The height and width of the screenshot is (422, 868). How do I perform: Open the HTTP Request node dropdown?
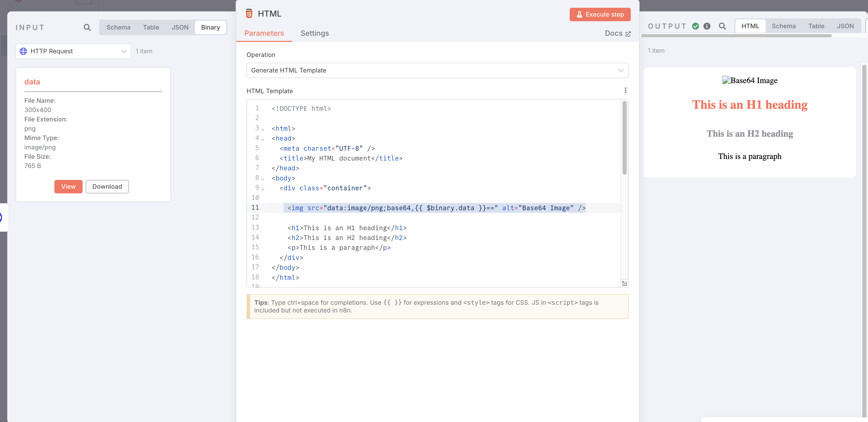coord(74,51)
